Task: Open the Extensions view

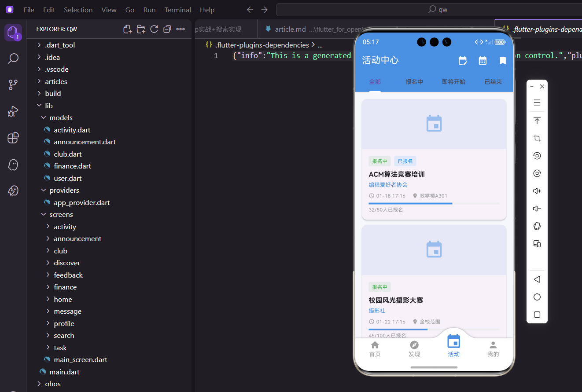Action: point(13,138)
